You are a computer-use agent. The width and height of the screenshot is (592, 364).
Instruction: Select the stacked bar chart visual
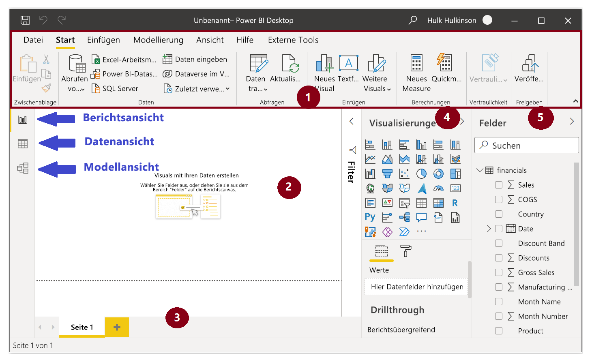point(370,144)
